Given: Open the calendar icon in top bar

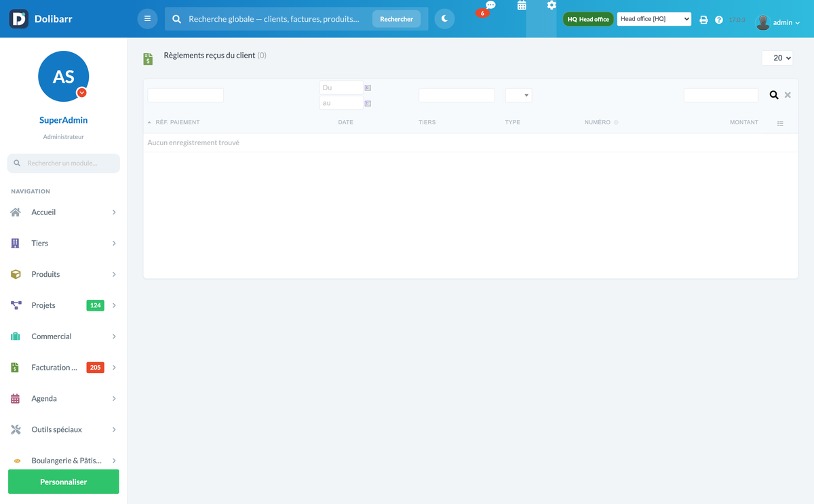Looking at the screenshot, I should 522,5.
